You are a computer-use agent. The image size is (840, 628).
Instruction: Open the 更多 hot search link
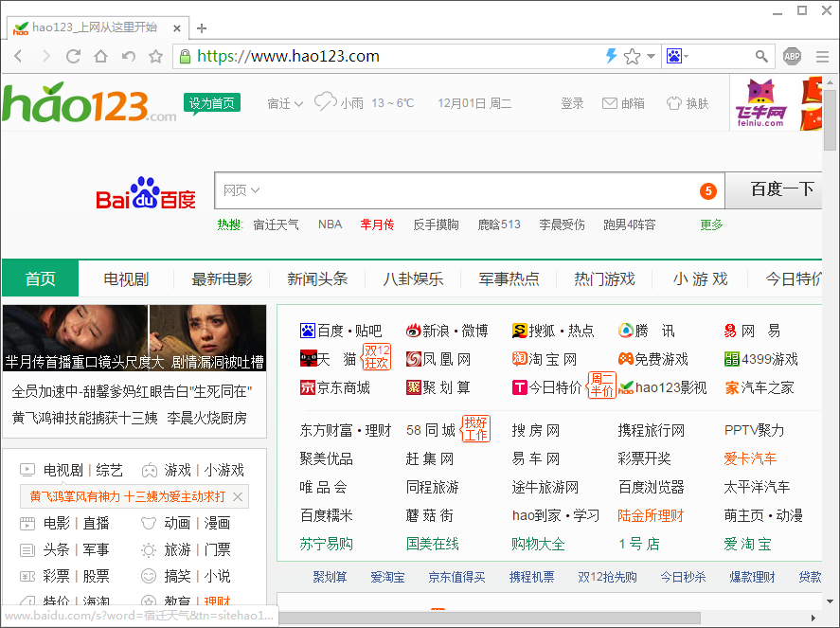pos(711,224)
